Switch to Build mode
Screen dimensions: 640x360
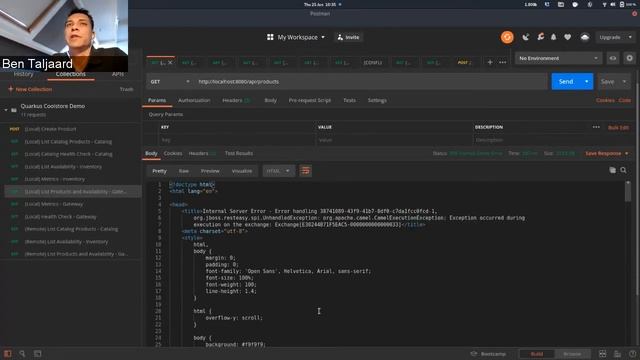pyautogui.click(x=537, y=354)
